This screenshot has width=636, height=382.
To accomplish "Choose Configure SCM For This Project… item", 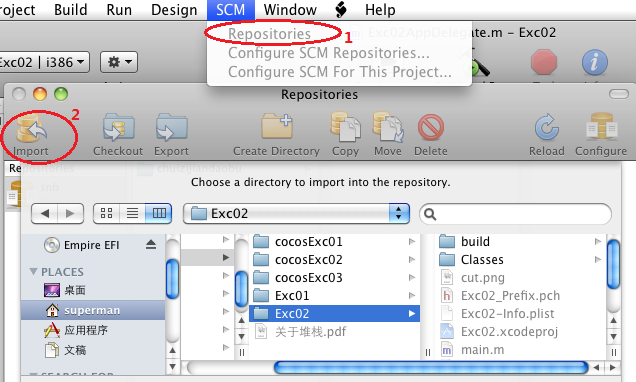I will 339,72.
